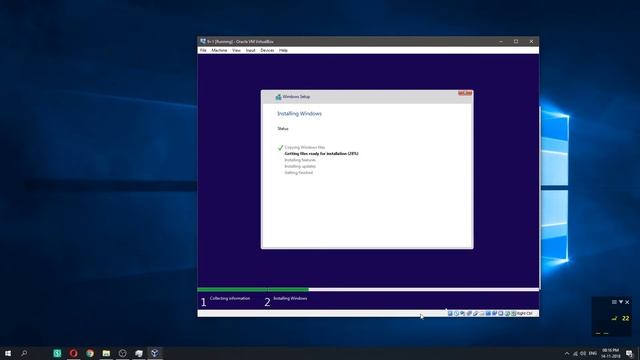Viewport: 640px width, 360px height.
Task: Open the Devices menu
Action: 267,50
